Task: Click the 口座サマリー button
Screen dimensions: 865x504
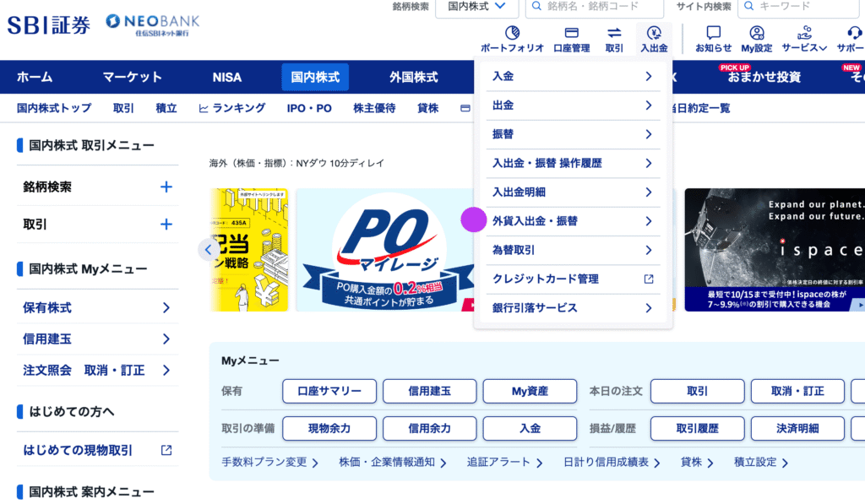Action: tap(329, 392)
